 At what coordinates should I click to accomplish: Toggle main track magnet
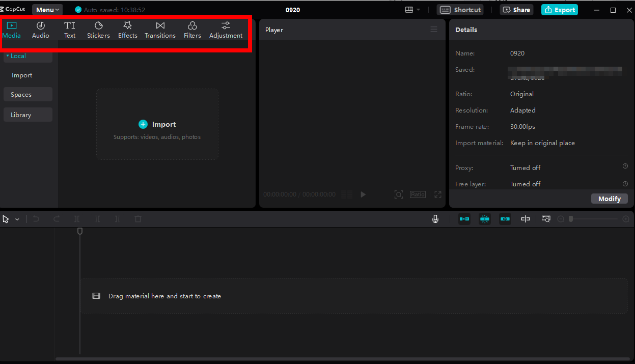coord(464,219)
